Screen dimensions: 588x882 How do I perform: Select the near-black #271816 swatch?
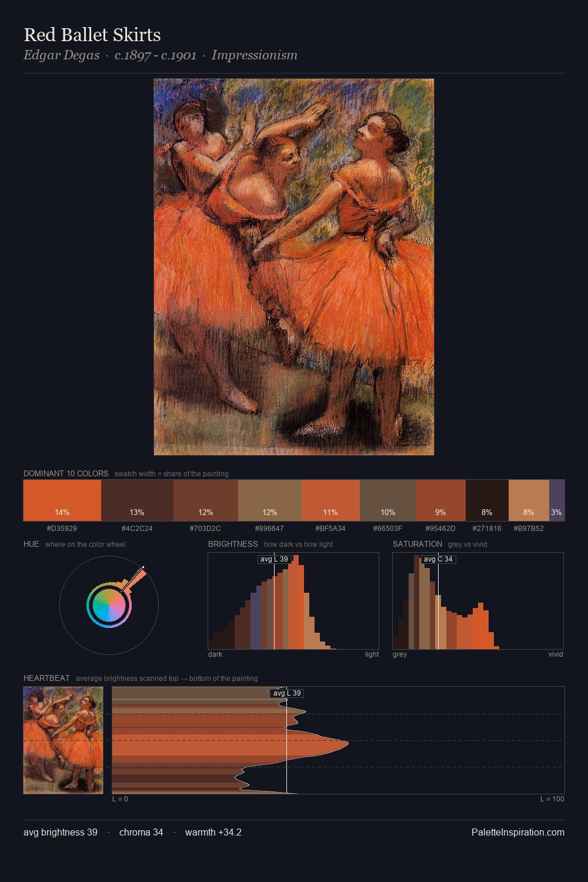pyautogui.click(x=487, y=500)
